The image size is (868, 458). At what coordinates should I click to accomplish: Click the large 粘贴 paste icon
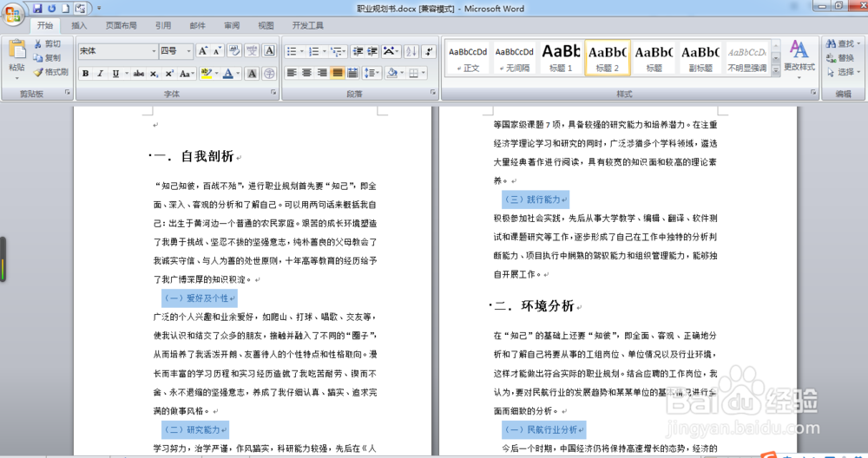click(16, 49)
